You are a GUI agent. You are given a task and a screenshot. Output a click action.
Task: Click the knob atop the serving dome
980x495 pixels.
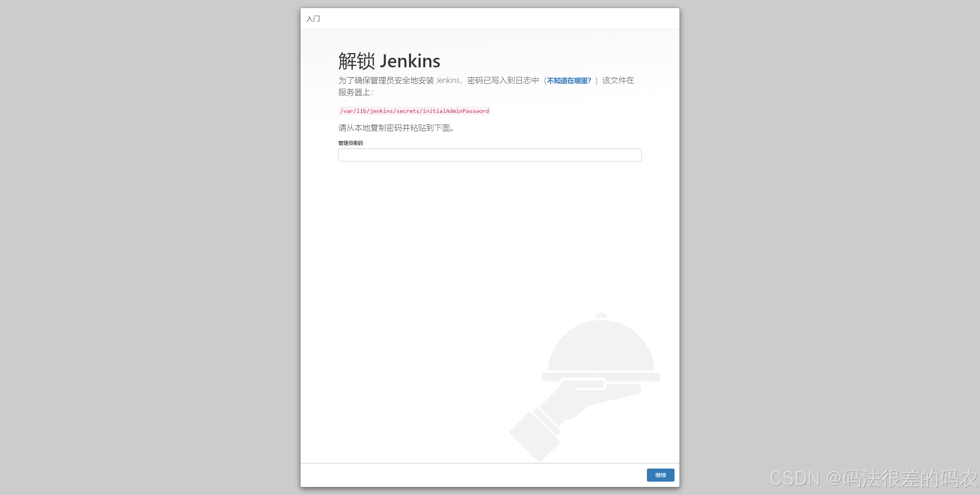601,316
